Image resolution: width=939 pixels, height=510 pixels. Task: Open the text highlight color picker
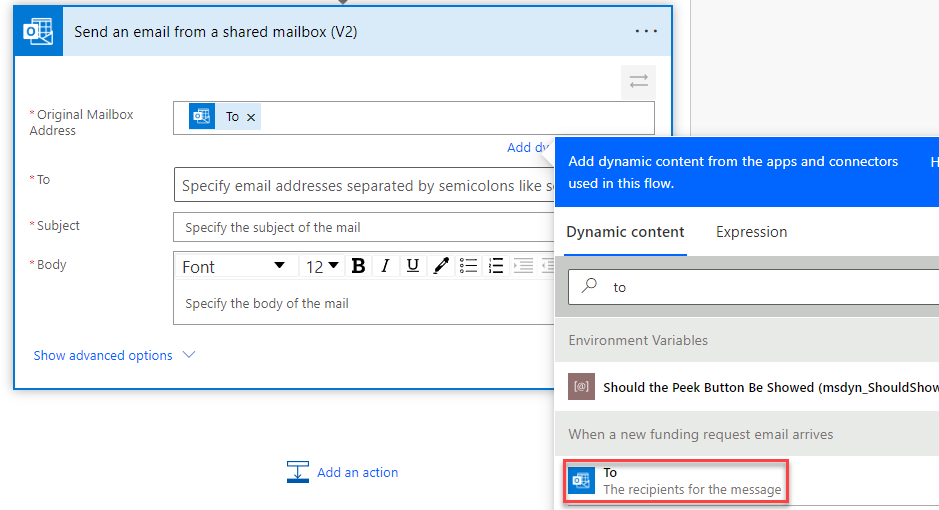click(x=440, y=266)
